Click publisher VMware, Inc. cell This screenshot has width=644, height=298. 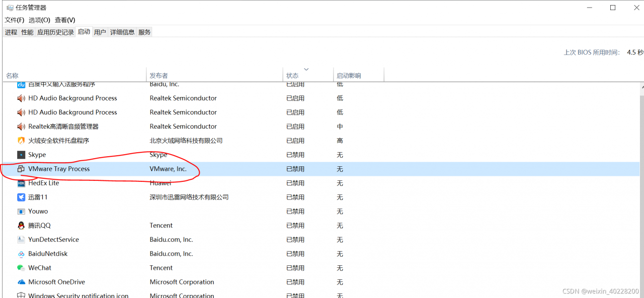click(168, 169)
